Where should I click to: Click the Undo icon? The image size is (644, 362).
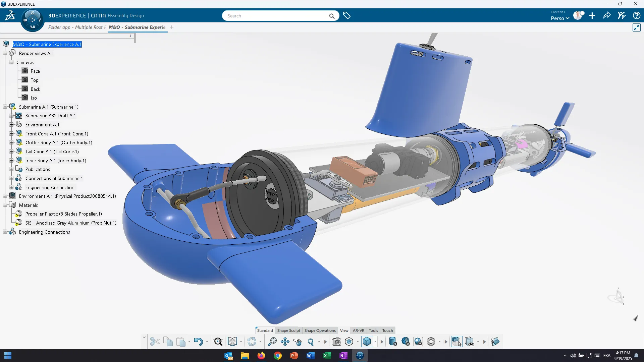tap(199, 341)
